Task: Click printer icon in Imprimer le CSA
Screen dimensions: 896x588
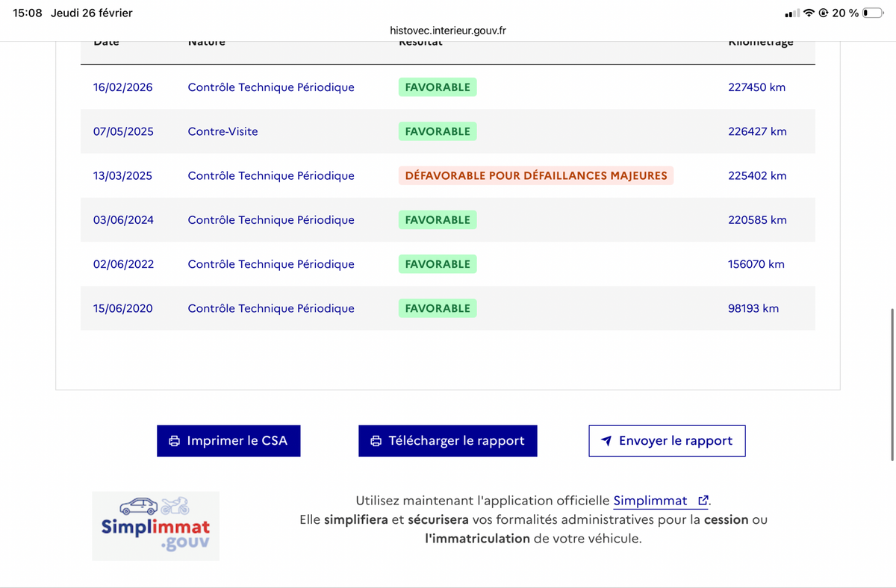Action: 175,441
